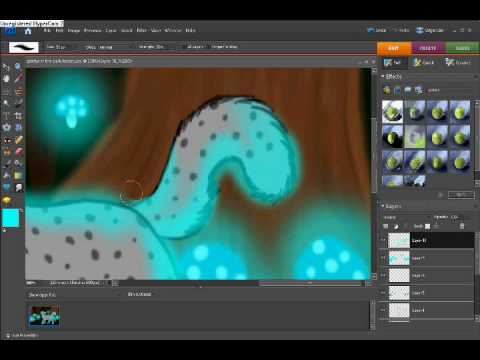The width and height of the screenshot is (480, 360).
Task: Open the Mode Normal dropdown in options bar
Action: point(107,47)
